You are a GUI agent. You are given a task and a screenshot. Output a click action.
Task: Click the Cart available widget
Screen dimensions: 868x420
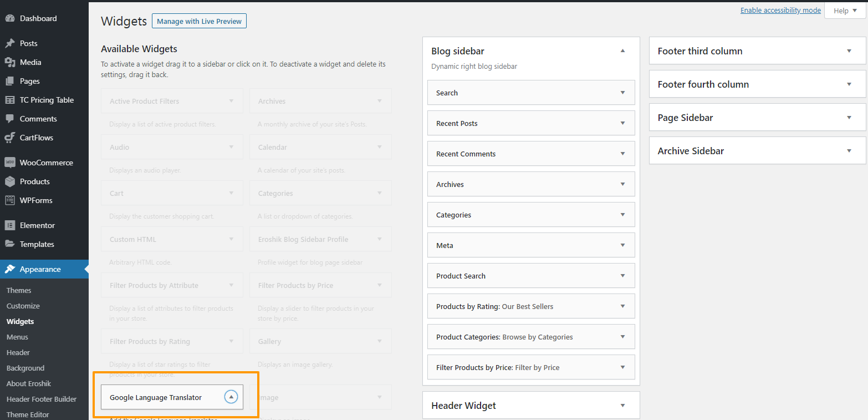pyautogui.click(x=172, y=193)
